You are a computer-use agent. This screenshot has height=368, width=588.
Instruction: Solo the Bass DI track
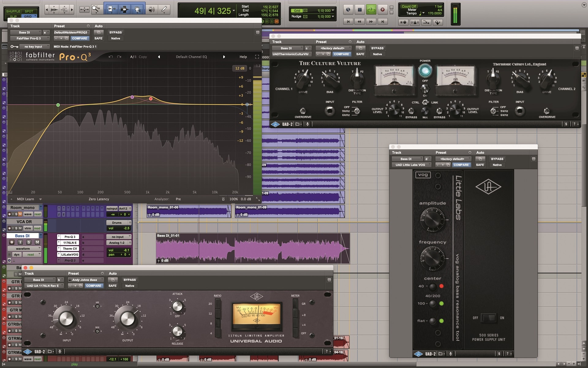tap(29, 242)
